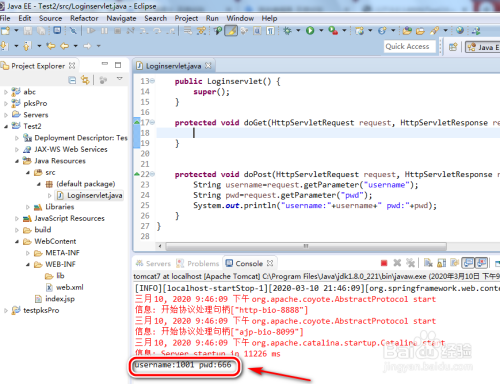500x384 pixels.
Task: Click the Open Console terminal icon
Action: pyautogui.click(x=57, y=31)
